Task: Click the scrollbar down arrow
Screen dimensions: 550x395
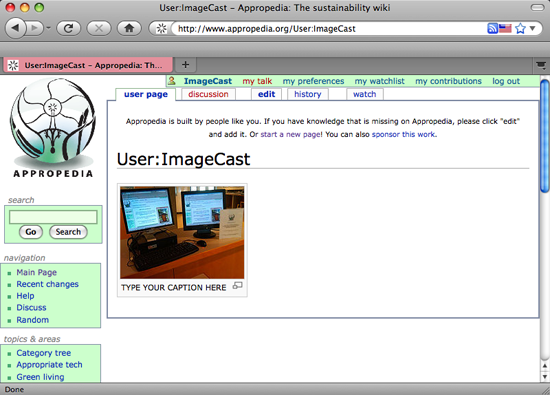Action: pos(544,377)
